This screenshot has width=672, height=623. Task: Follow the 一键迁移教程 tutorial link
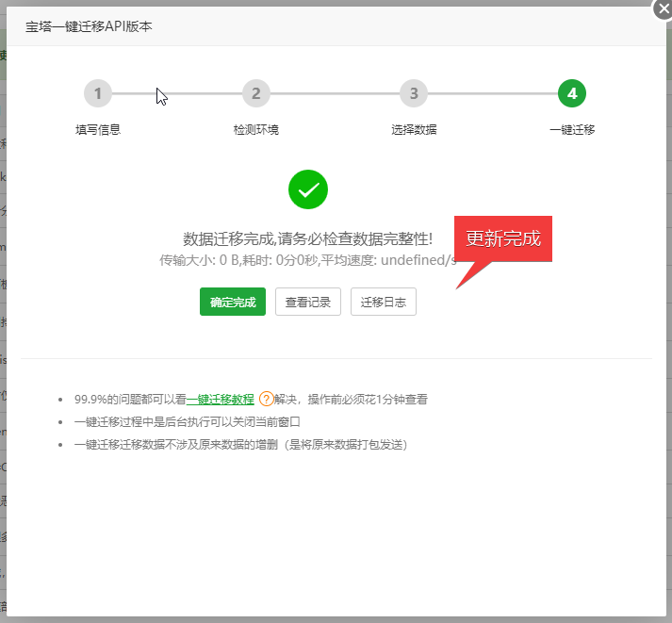[221, 399]
